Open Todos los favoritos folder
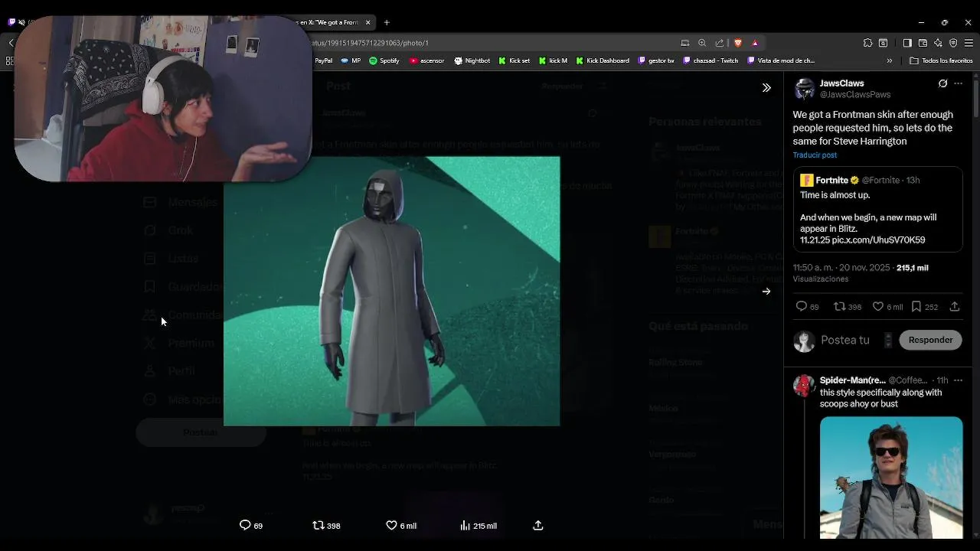 [x=942, y=60]
